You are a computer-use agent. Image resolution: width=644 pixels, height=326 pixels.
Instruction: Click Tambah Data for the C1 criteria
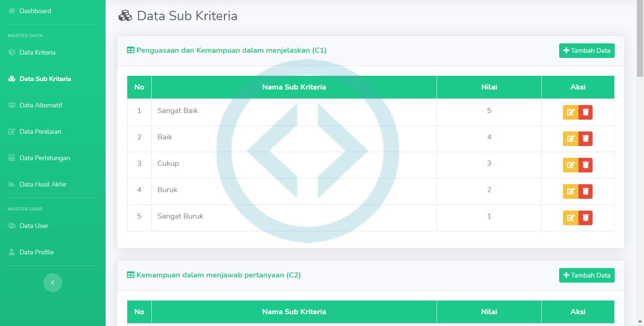tap(586, 50)
